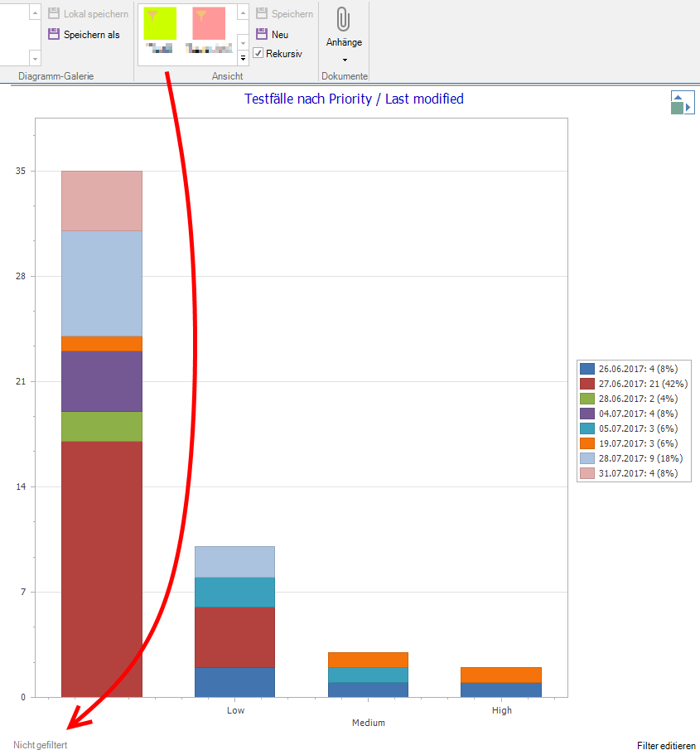Image resolution: width=700 pixels, height=755 pixels.
Task: Click the greyed Lokal speichern disk icon
Action: pyautogui.click(x=54, y=14)
